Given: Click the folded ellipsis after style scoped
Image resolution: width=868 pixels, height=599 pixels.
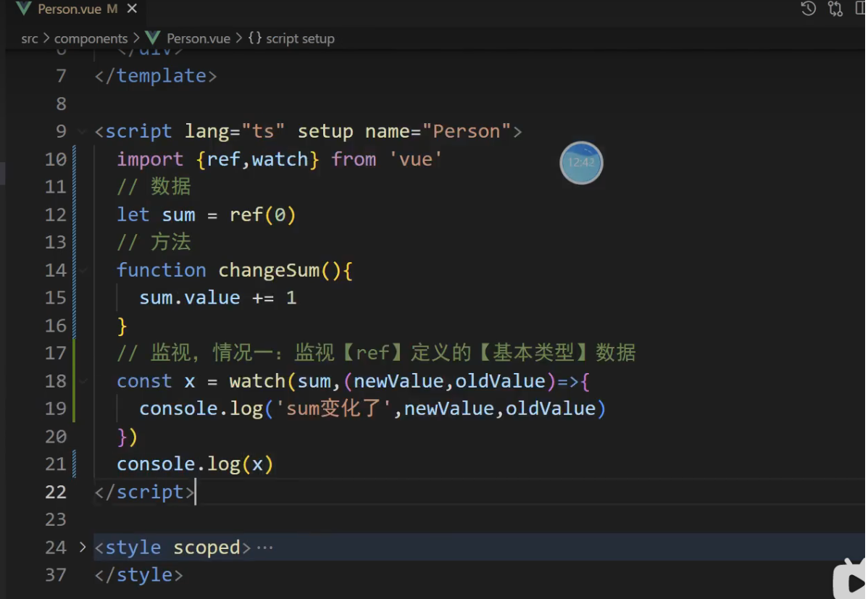Looking at the screenshot, I should tap(265, 548).
